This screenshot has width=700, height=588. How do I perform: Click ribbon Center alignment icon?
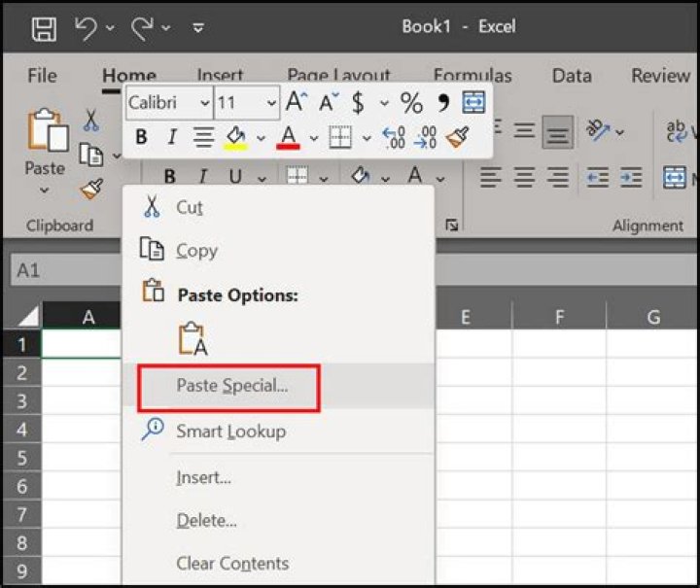[x=525, y=177]
